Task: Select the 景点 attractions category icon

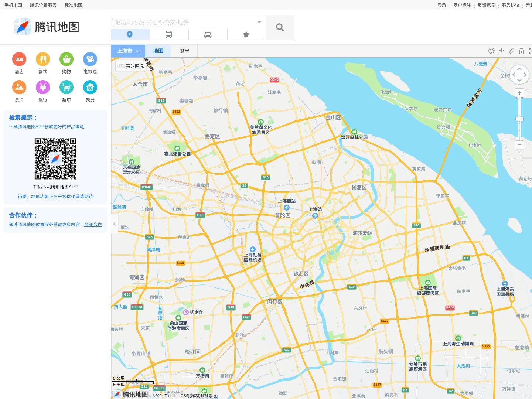Action: (x=19, y=87)
